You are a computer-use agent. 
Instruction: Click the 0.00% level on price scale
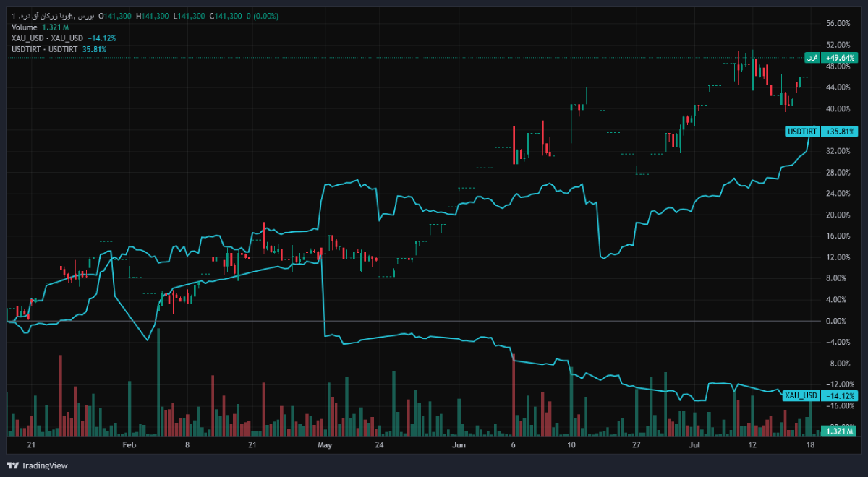(x=836, y=321)
